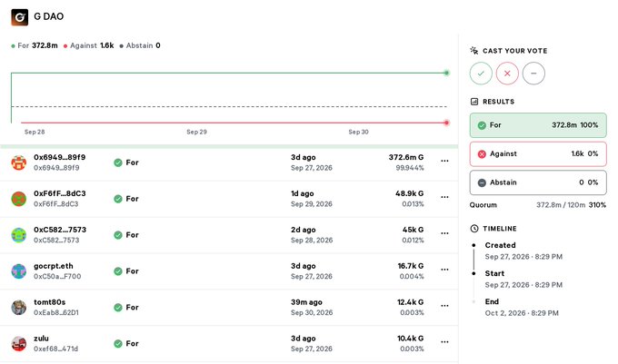
Task: Open the avatar of voter 0xF6fF...8dC3
Action: click(18, 199)
